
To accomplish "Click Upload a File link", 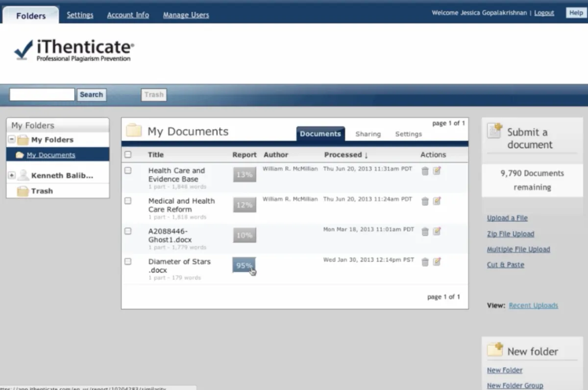I will (507, 218).
